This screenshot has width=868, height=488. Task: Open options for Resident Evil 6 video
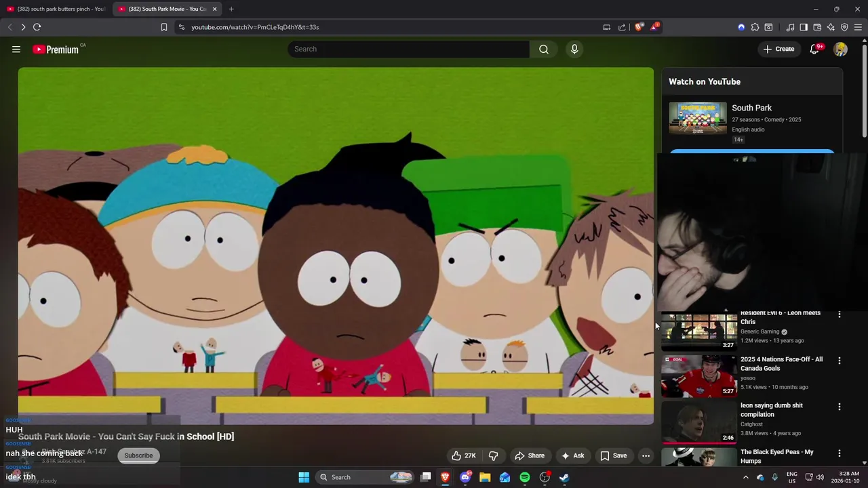840,314
